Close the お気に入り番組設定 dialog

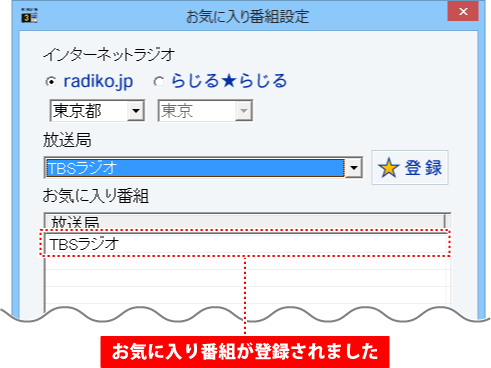(x=463, y=11)
